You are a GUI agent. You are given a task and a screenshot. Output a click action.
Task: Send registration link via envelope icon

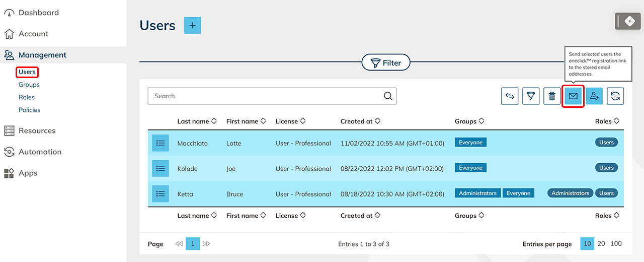click(573, 96)
